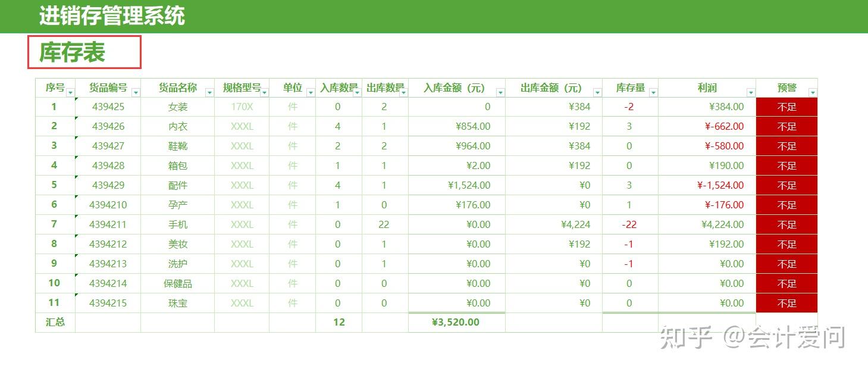
Task: Select cell with product code 439427
Action: [108, 146]
